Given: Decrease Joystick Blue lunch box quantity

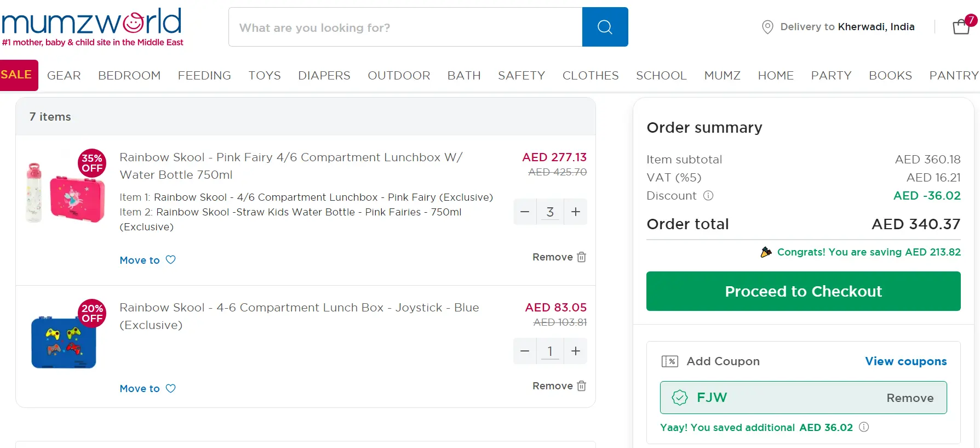Looking at the screenshot, I should 525,351.
